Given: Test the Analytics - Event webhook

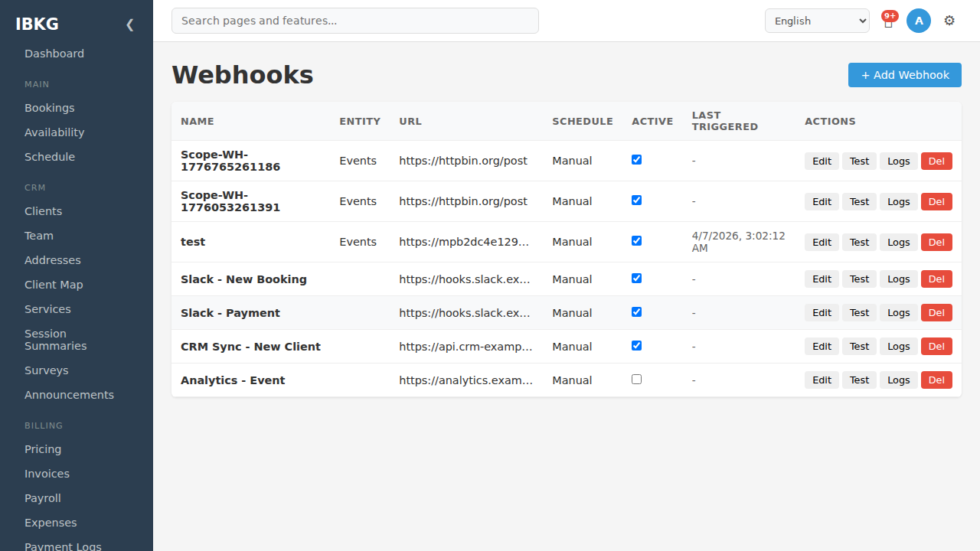Looking at the screenshot, I should pyautogui.click(x=859, y=380).
